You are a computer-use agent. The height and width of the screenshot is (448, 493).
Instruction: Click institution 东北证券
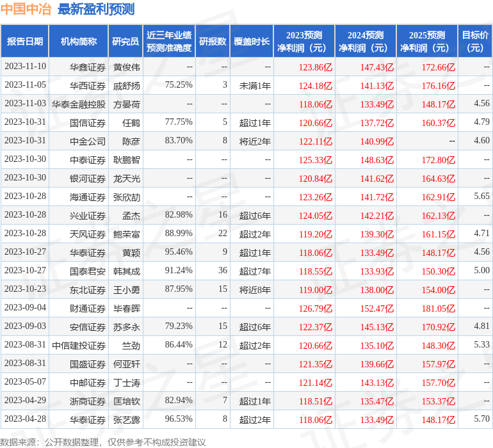pyautogui.click(x=88, y=290)
